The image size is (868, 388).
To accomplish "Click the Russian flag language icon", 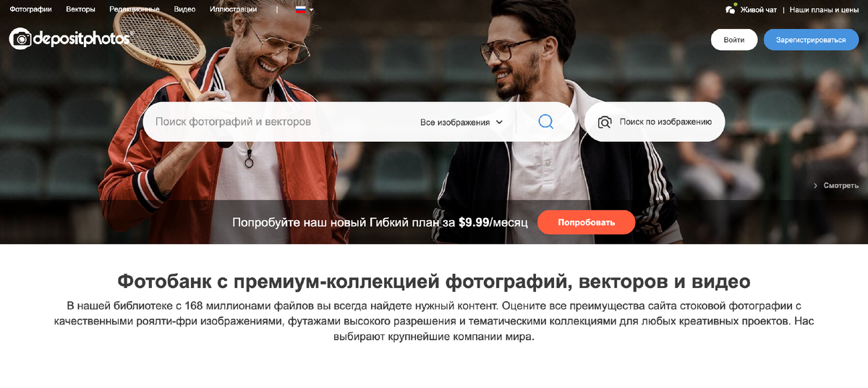I will coord(300,9).
